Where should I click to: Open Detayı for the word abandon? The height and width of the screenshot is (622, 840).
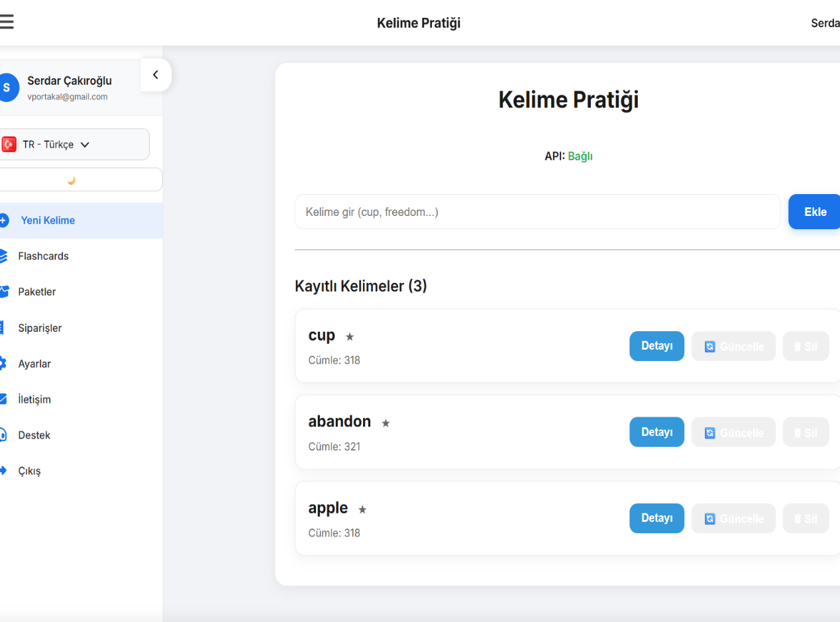coord(656,432)
